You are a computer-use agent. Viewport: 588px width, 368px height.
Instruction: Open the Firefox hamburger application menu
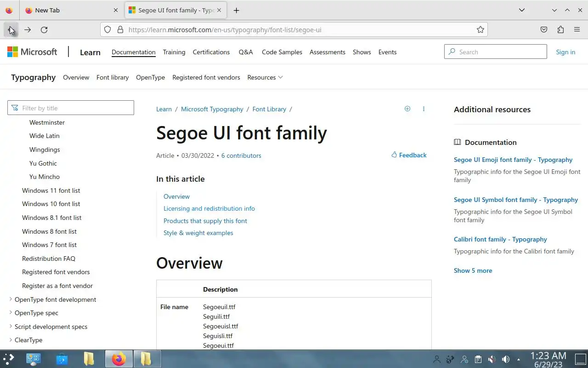pos(577,29)
